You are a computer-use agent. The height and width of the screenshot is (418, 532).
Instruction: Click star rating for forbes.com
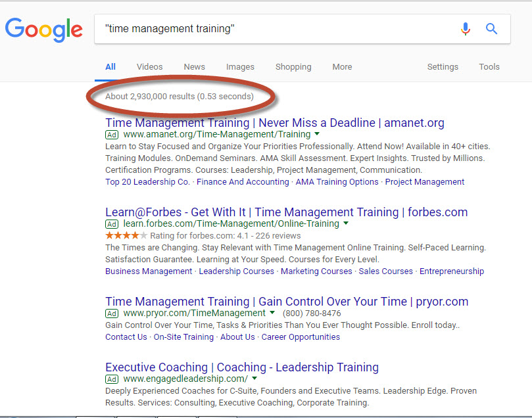coord(126,235)
